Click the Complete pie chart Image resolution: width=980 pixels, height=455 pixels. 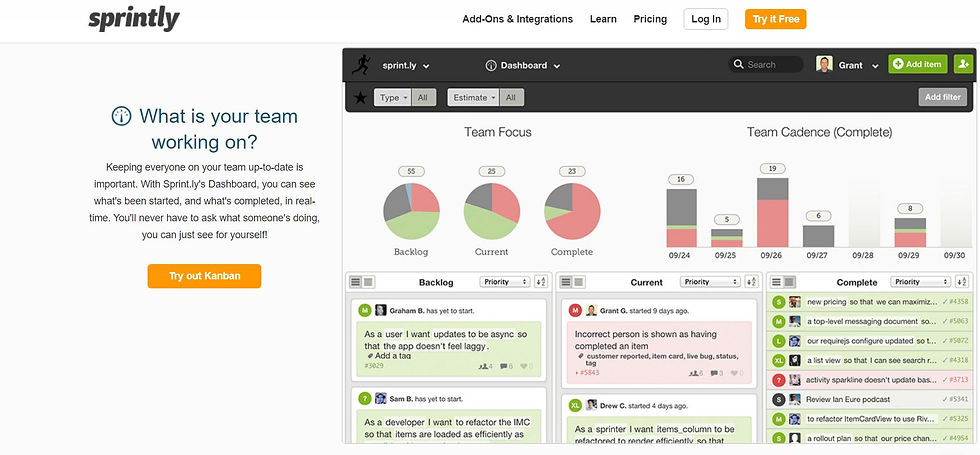(572, 211)
